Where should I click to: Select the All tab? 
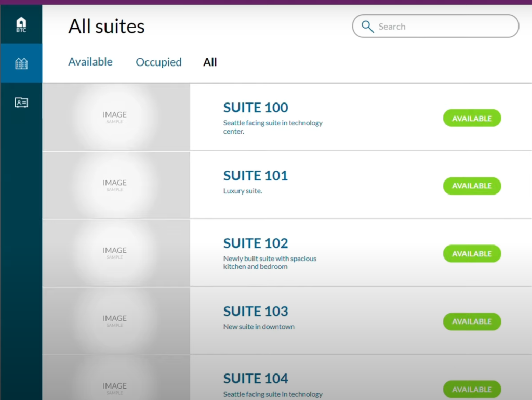click(x=210, y=62)
